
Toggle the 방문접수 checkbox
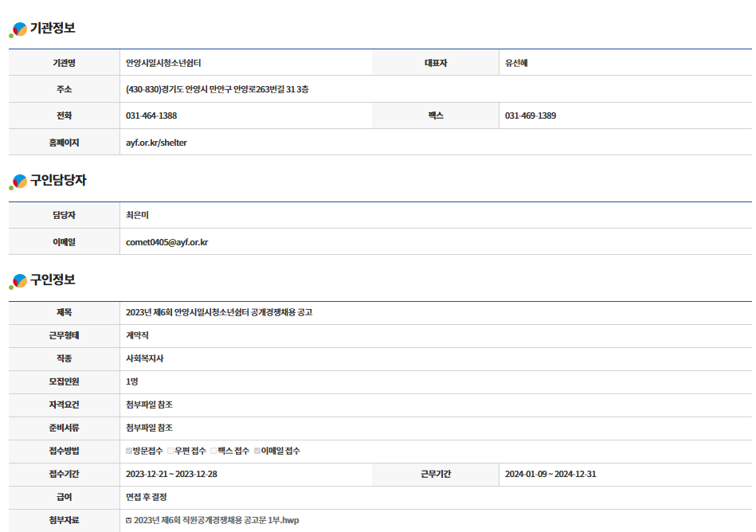[129, 452]
